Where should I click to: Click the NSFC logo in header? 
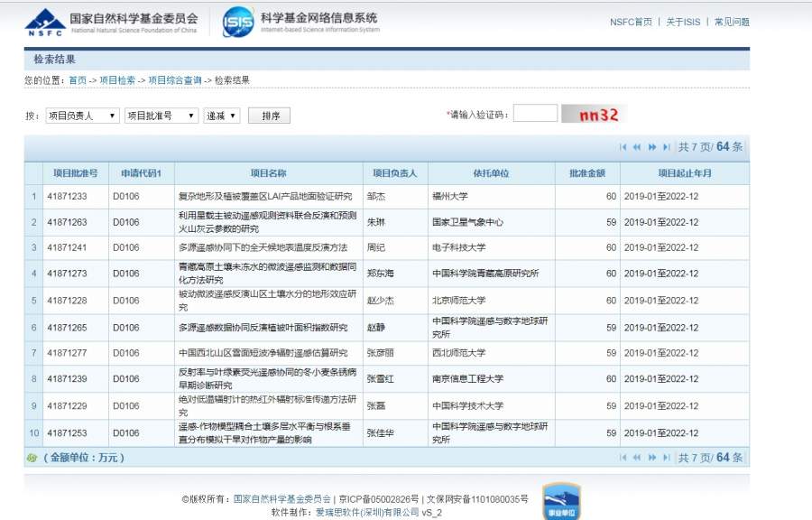[x=43, y=20]
